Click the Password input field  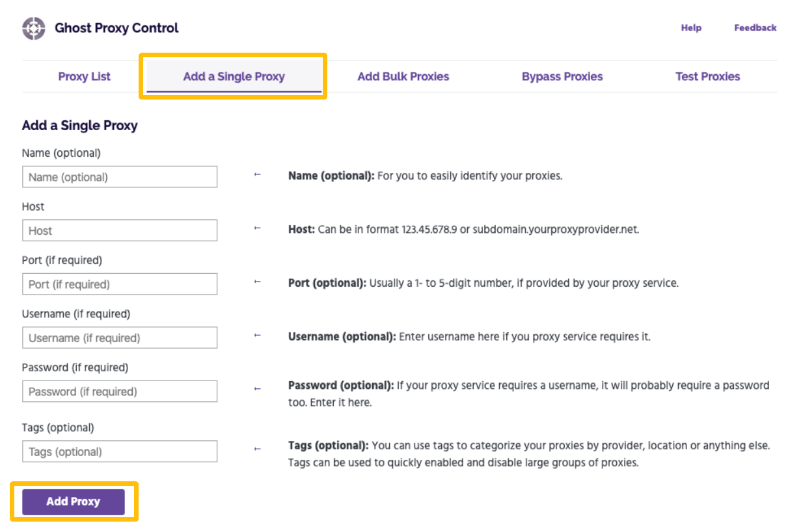[x=120, y=391]
